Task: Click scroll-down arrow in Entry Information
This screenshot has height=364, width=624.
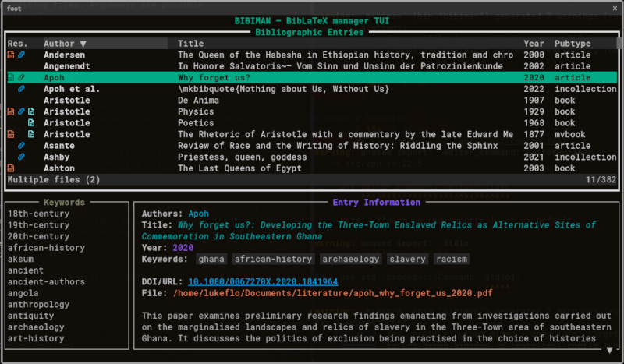Action: click(x=609, y=350)
